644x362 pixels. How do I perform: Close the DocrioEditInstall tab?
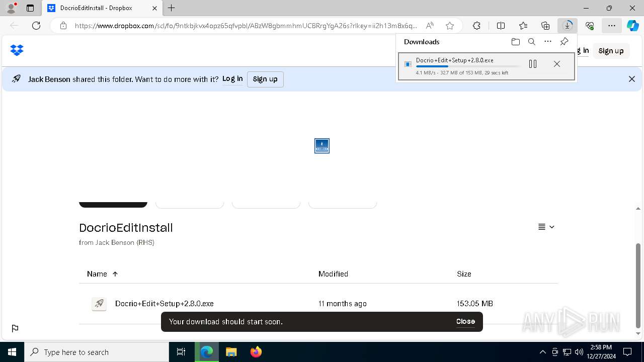click(x=154, y=8)
